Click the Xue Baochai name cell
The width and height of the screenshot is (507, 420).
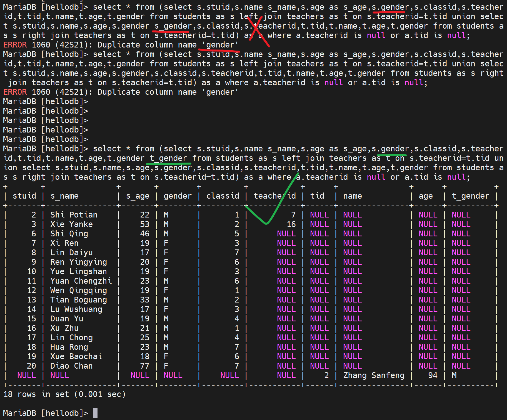pos(76,356)
